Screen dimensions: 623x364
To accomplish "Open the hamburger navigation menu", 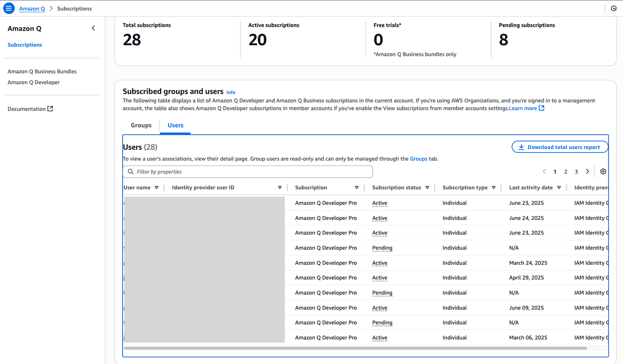I will point(9,8).
